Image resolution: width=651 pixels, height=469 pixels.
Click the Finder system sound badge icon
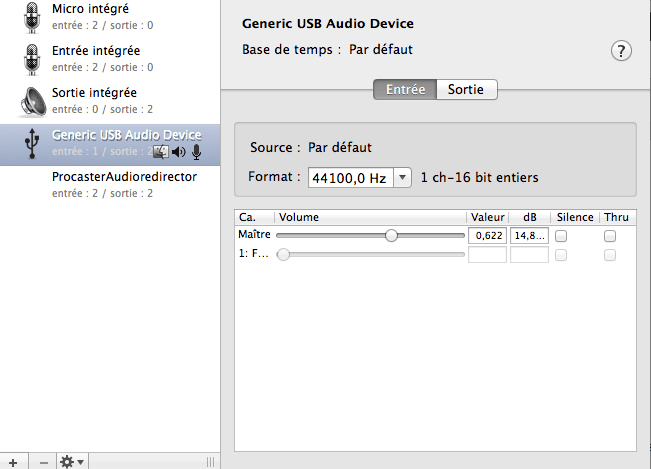pyautogui.click(x=160, y=152)
